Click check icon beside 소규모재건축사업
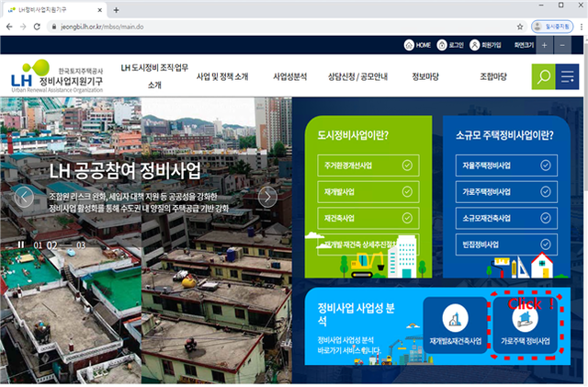 click(546, 218)
